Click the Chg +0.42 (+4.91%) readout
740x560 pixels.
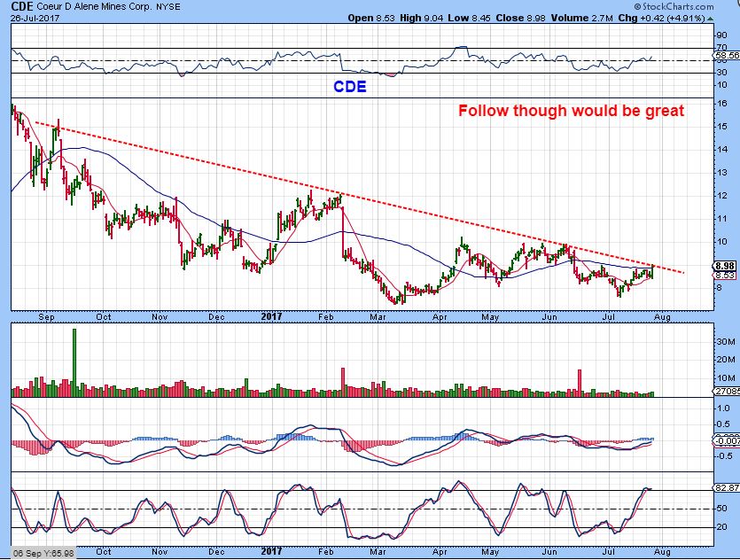tap(662, 19)
